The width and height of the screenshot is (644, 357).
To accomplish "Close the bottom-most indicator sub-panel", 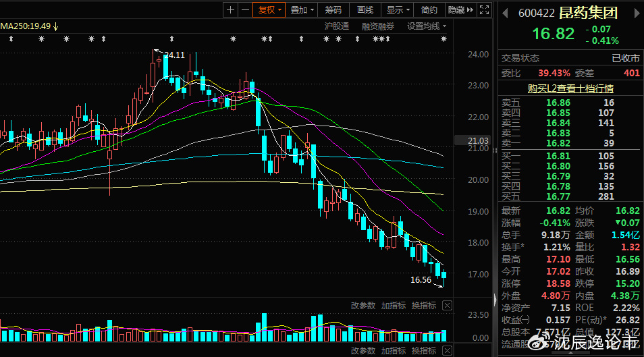I will 448,350.
